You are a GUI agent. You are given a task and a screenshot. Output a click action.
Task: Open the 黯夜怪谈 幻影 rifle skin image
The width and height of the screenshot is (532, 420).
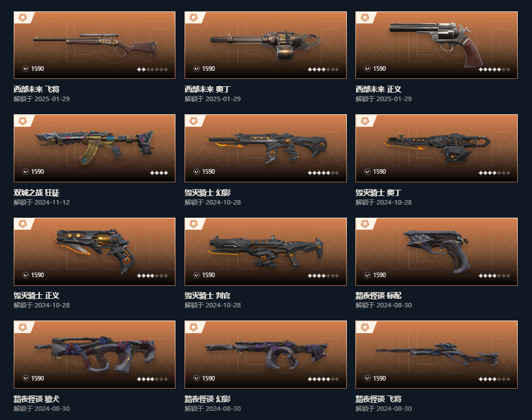click(267, 354)
